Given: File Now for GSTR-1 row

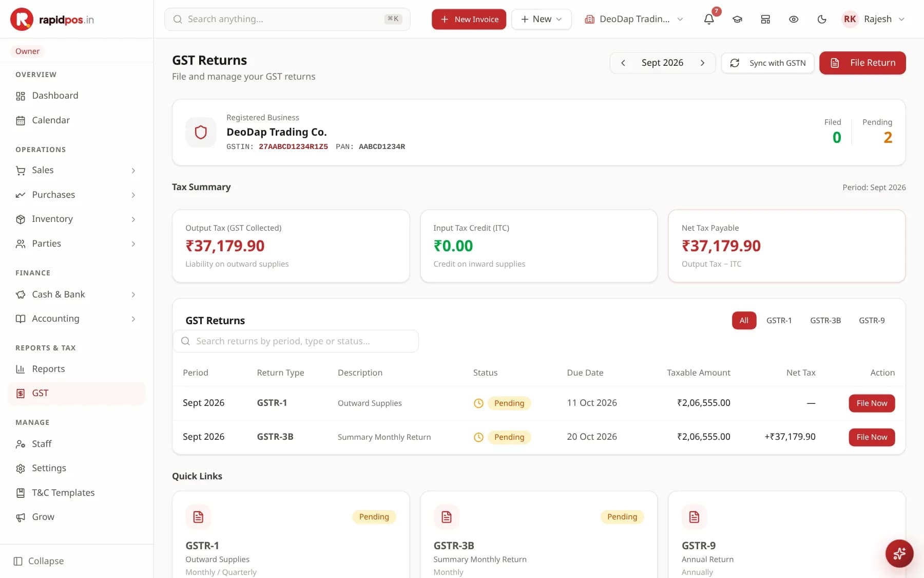Looking at the screenshot, I should [872, 403].
